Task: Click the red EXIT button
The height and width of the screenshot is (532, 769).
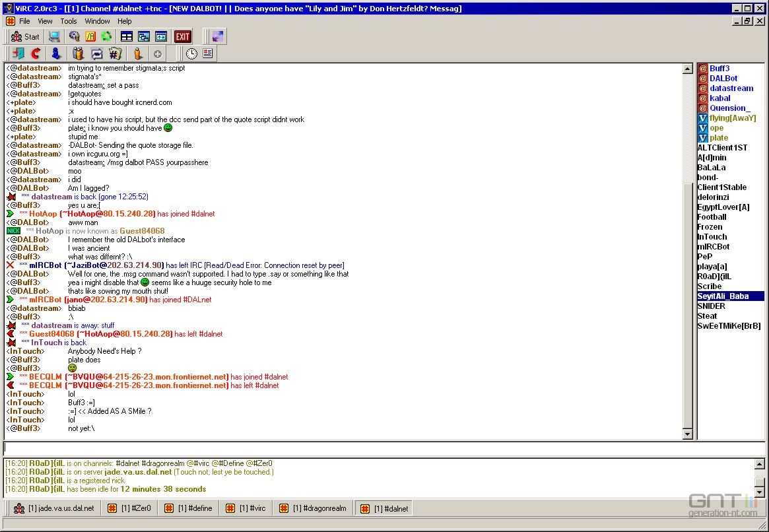Action: point(182,37)
